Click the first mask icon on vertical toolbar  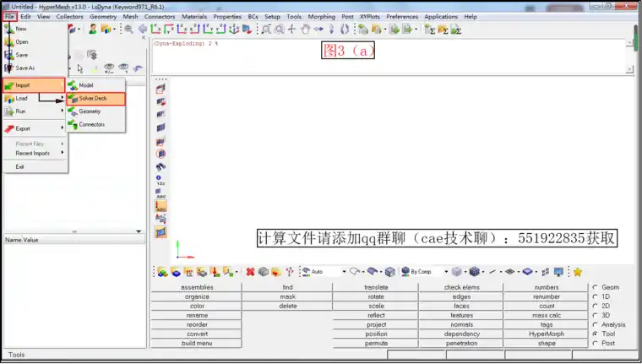click(x=160, y=89)
